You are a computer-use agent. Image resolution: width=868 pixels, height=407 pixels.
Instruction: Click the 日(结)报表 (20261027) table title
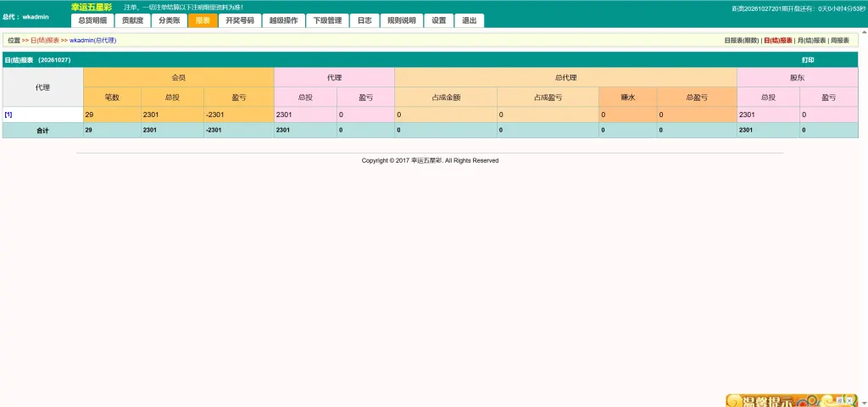pos(37,60)
